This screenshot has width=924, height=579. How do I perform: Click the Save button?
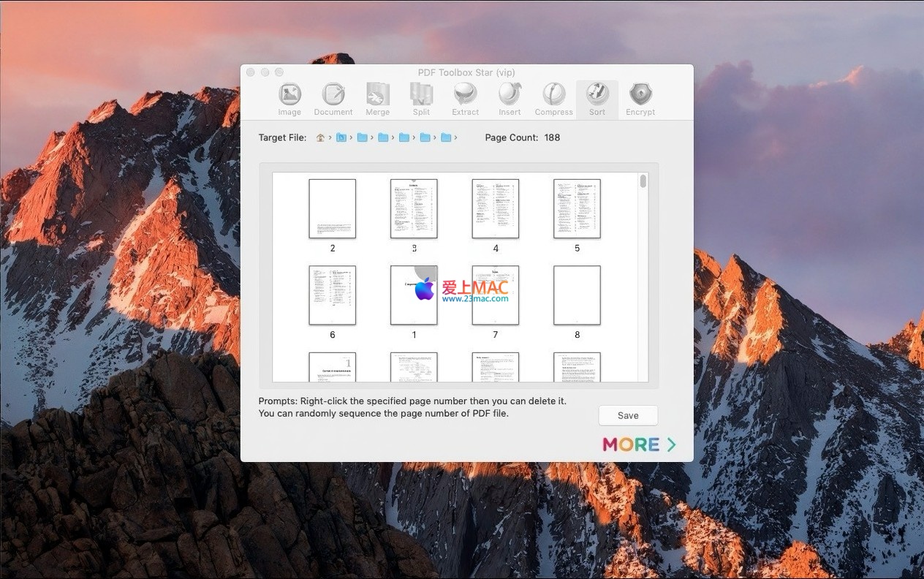click(x=628, y=415)
